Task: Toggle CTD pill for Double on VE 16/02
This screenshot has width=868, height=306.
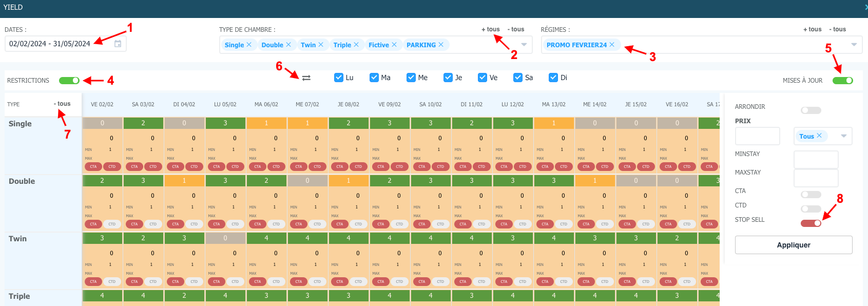Action: (687, 224)
